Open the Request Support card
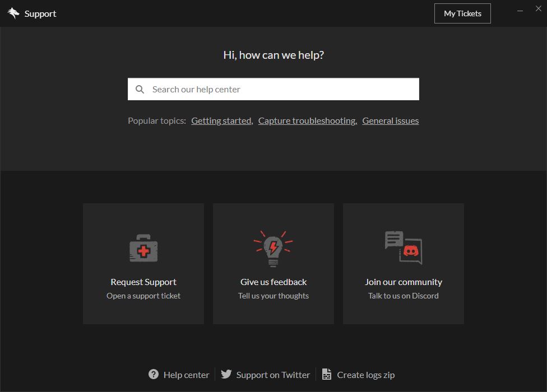This screenshot has width=547, height=392. [143, 264]
